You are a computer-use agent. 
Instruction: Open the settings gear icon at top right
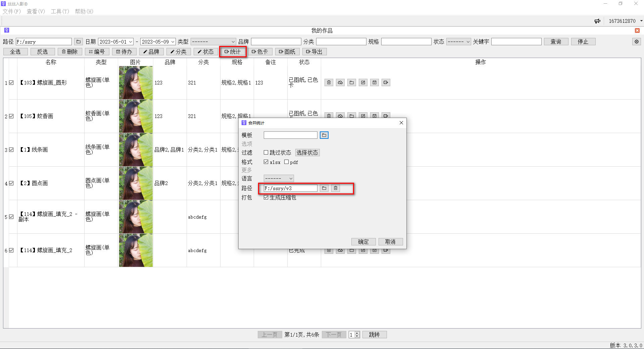[x=636, y=42]
